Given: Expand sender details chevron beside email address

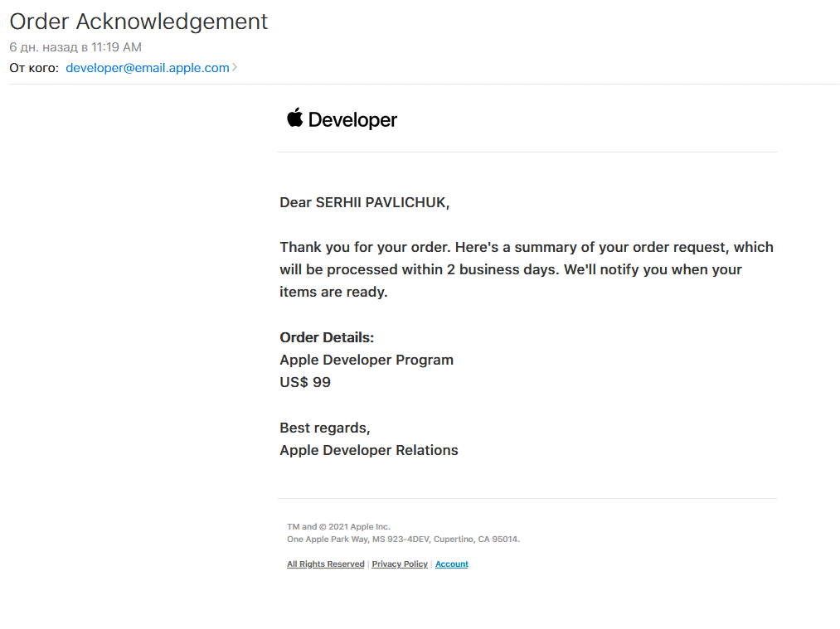Looking at the screenshot, I should point(235,67).
